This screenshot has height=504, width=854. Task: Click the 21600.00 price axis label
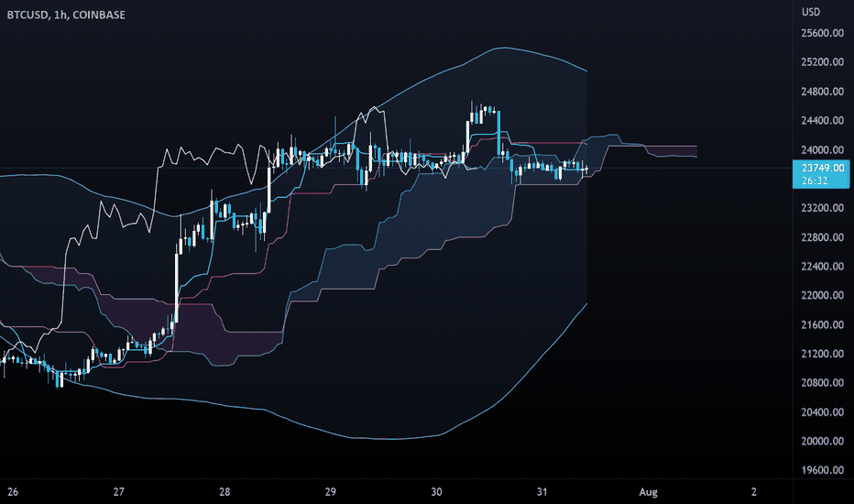[x=823, y=324]
